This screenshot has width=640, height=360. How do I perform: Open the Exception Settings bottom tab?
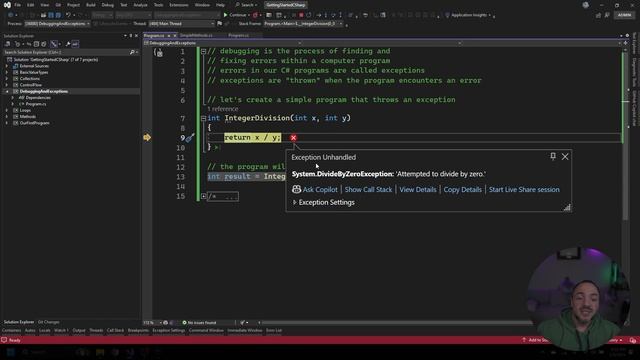pyautogui.click(x=169, y=330)
